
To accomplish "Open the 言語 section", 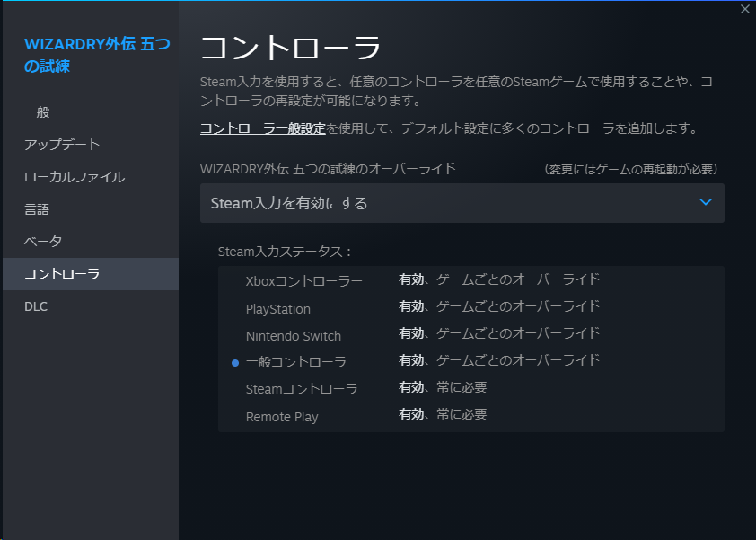I will pos(90,209).
